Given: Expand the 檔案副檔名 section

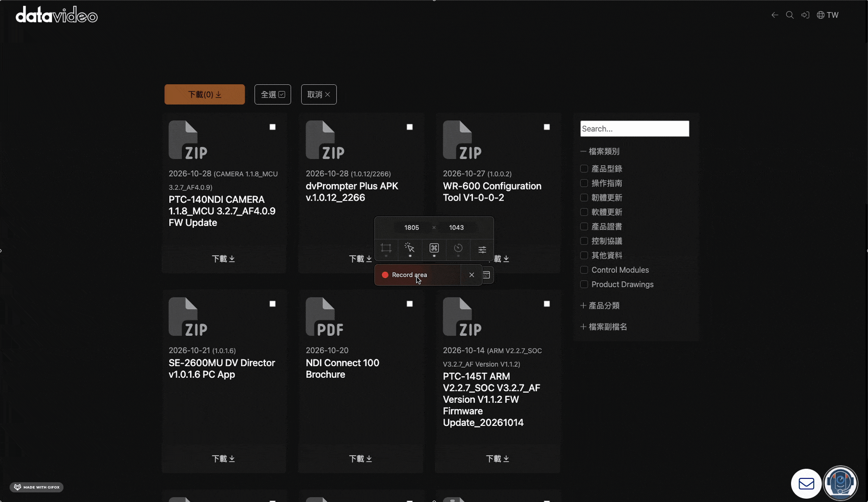Looking at the screenshot, I should pos(604,327).
